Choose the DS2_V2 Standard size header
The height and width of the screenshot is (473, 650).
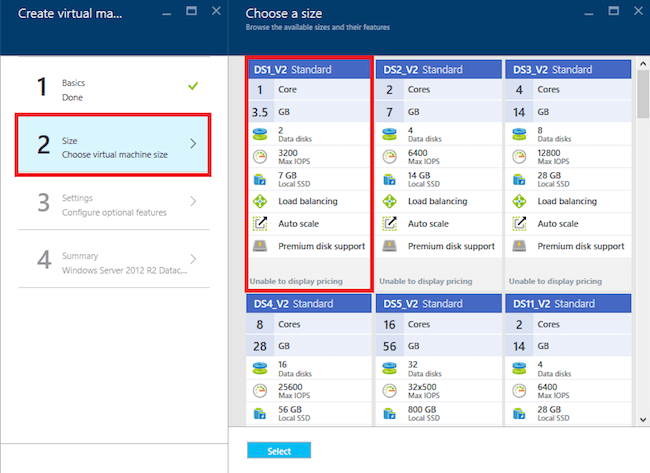pyautogui.click(x=439, y=69)
